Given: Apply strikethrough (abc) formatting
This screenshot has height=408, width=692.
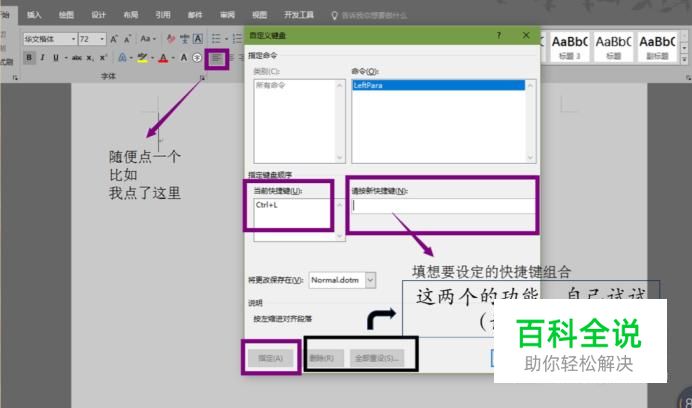Looking at the screenshot, I should [x=77, y=58].
